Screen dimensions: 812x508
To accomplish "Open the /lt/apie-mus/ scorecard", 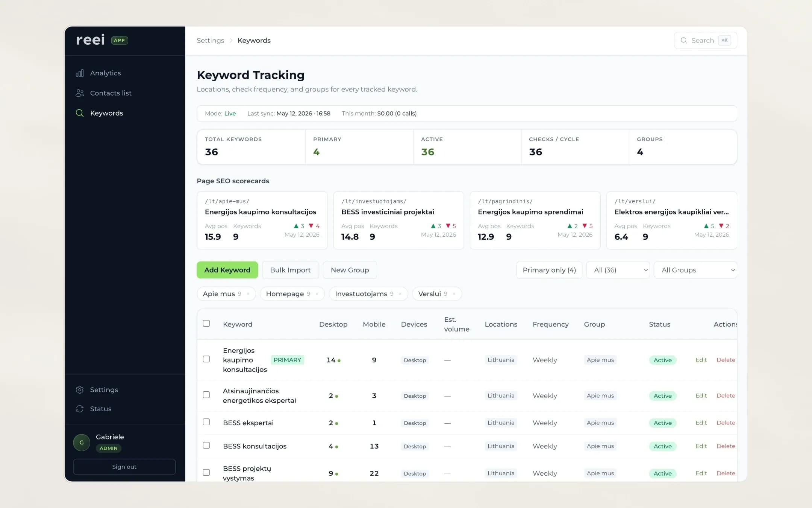I will (262, 221).
